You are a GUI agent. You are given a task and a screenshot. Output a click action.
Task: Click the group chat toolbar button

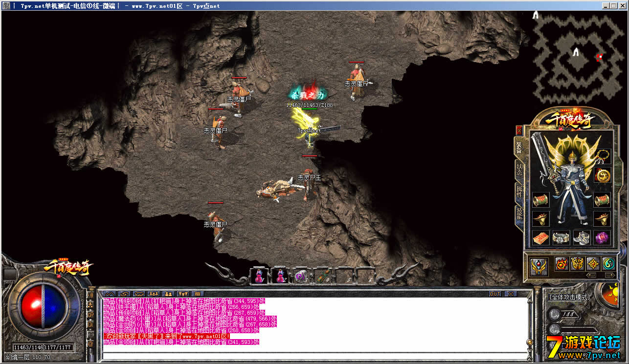[x=154, y=294]
